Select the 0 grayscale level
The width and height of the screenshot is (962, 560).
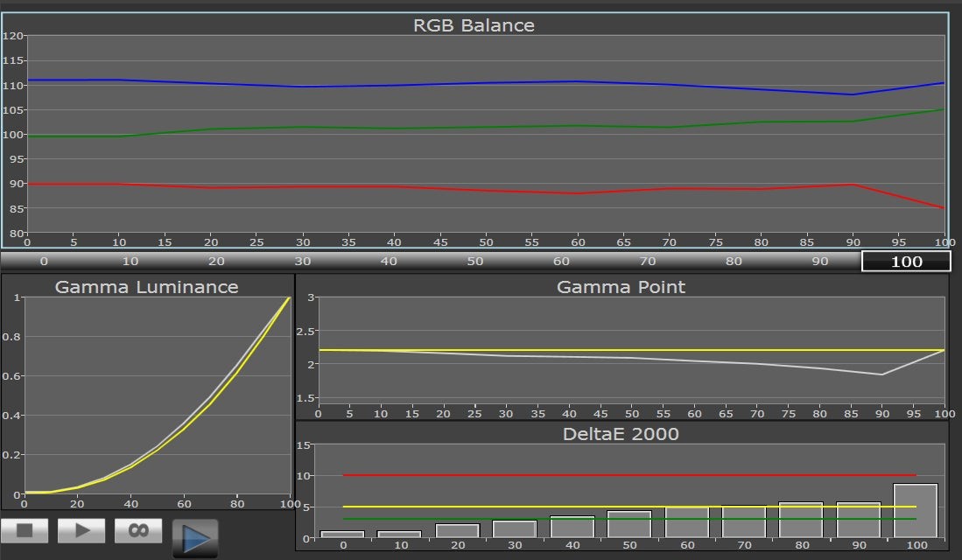click(43, 262)
